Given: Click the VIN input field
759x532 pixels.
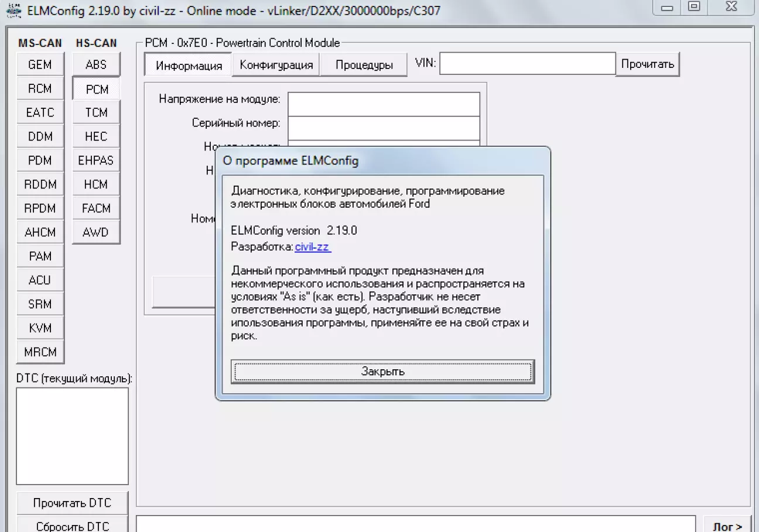Looking at the screenshot, I should [527, 64].
